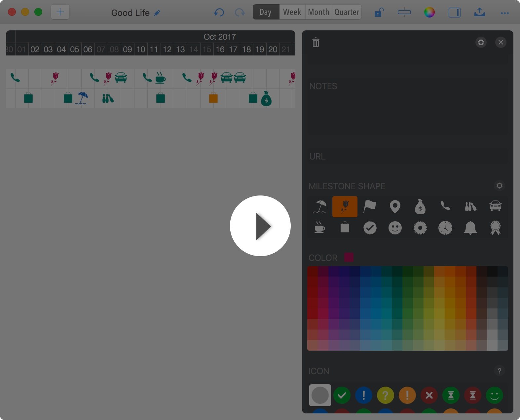Viewport: 520px width, 420px height.
Task: Choose the money bag milestone shape
Action: click(x=420, y=207)
